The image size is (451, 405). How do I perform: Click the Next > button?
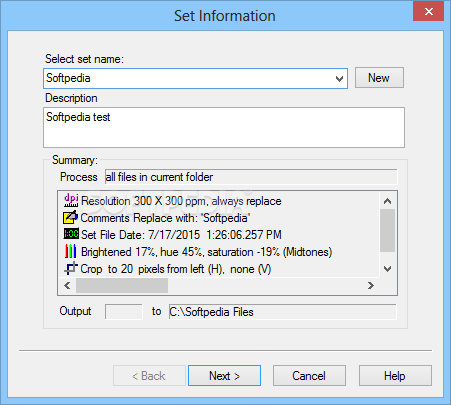224,376
